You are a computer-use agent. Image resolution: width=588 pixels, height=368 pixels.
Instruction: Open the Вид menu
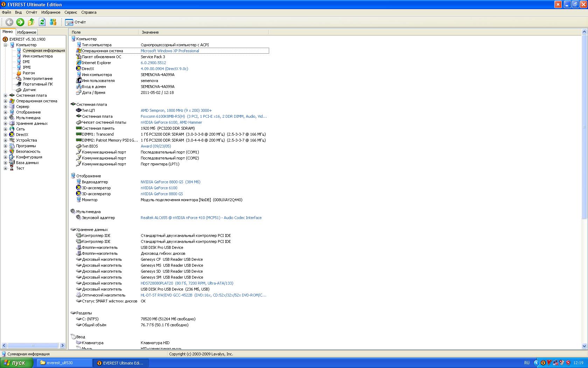(x=18, y=12)
